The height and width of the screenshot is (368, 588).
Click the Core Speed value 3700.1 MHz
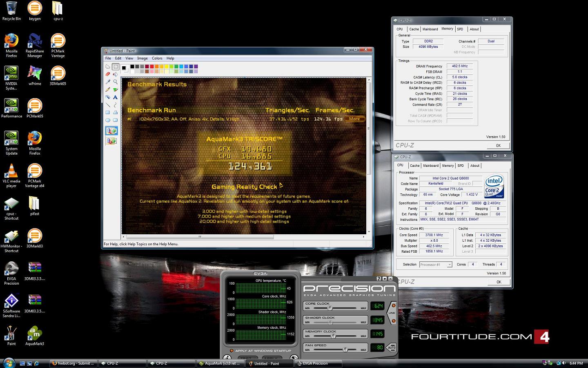tap(434, 235)
